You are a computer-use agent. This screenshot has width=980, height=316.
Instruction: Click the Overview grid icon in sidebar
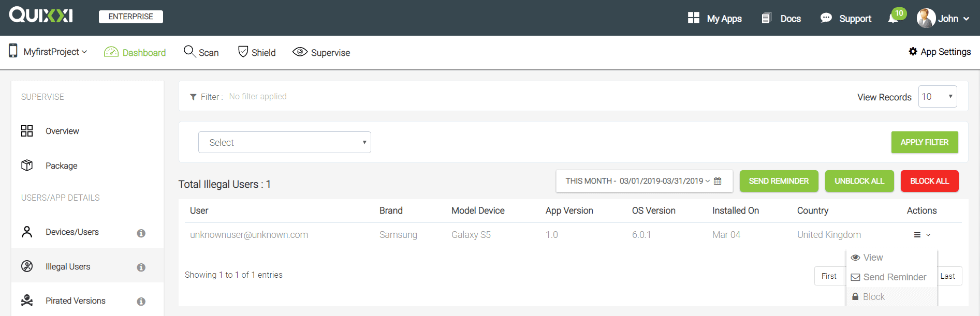click(27, 131)
